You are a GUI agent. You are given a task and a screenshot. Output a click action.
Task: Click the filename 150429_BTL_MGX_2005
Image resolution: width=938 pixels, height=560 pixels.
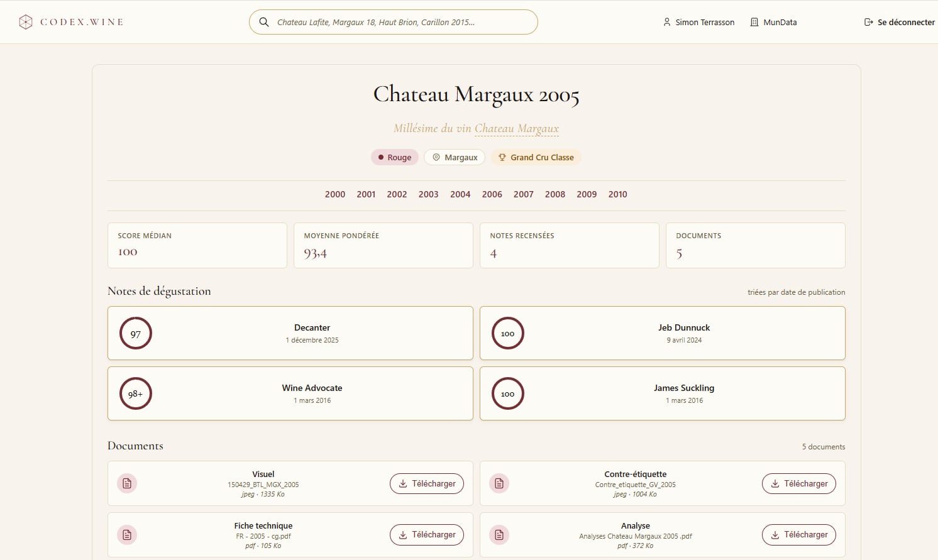tap(263, 485)
